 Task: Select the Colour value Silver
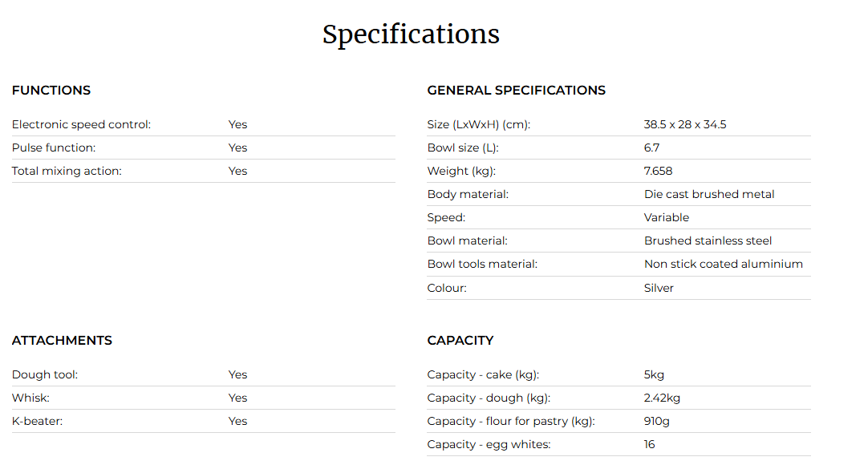[659, 288]
